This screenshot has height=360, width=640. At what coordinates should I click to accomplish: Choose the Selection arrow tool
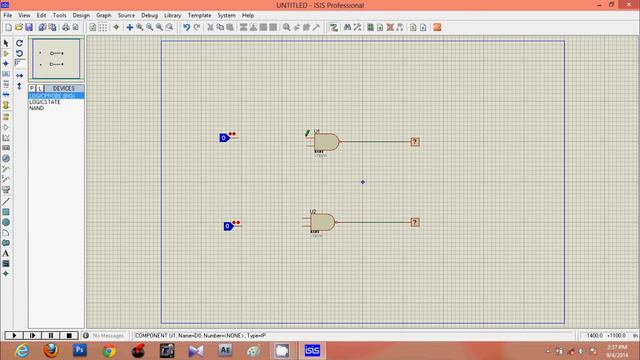pyautogui.click(x=6, y=43)
